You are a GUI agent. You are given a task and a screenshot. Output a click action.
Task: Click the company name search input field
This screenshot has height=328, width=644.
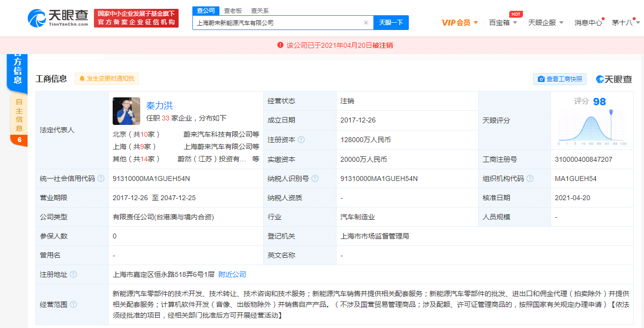tap(278, 23)
